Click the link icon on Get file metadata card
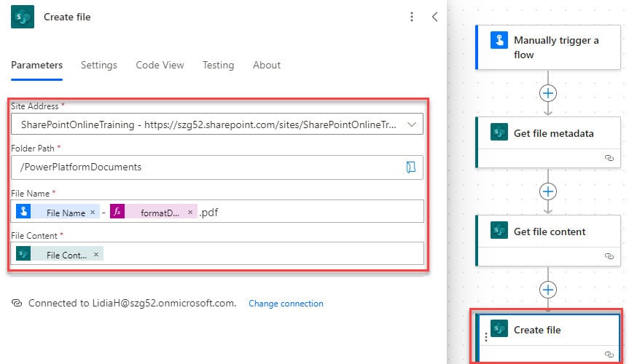The height and width of the screenshot is (364, 629). (609, 158)
